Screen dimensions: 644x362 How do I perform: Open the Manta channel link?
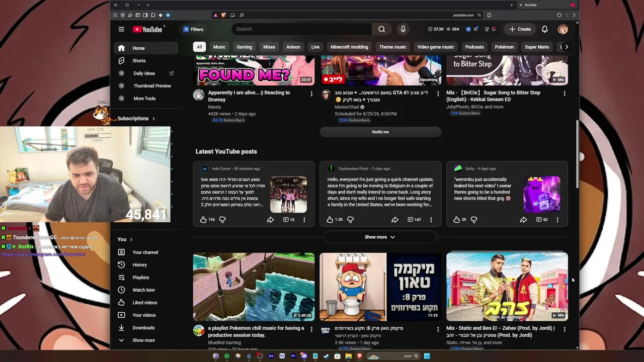pos(214,107)
